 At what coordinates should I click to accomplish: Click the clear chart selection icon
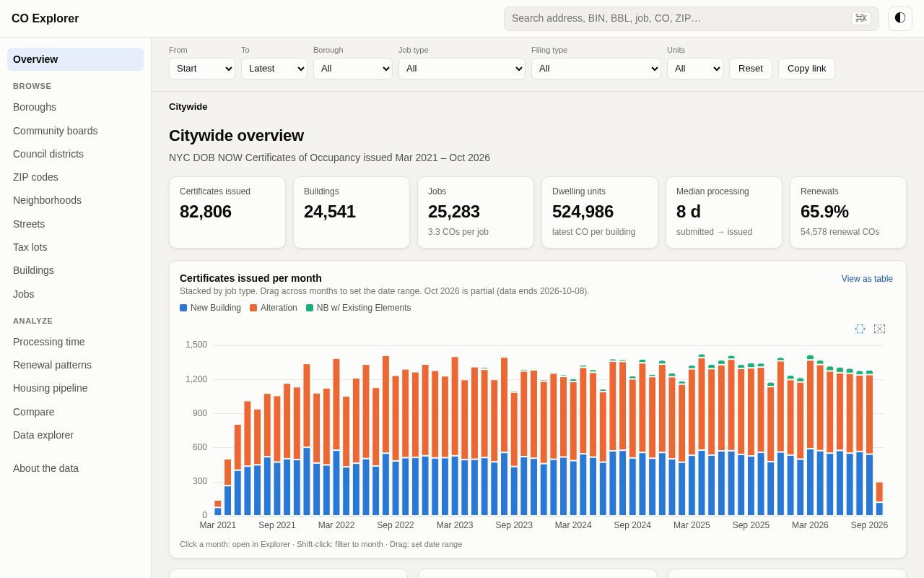pyautogui.click(x=879, y=329)
